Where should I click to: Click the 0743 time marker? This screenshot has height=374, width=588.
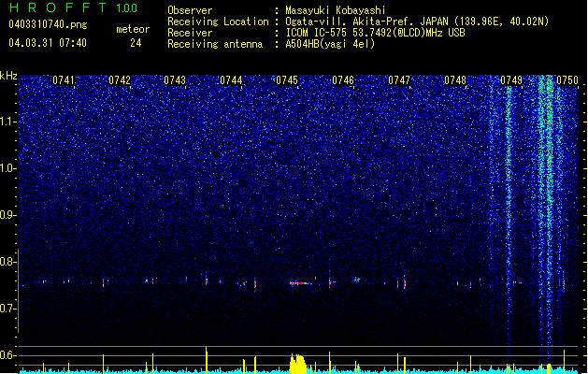(x=175, y=80)
